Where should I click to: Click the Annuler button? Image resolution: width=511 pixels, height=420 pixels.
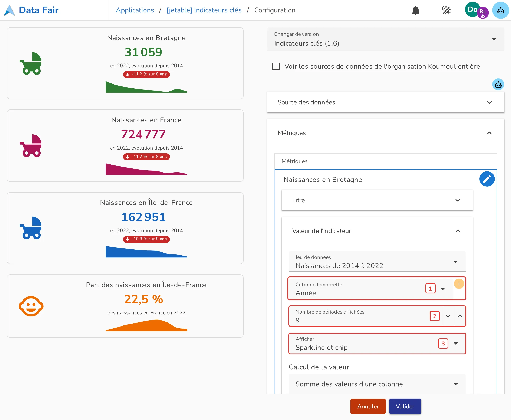coord(368,406)
